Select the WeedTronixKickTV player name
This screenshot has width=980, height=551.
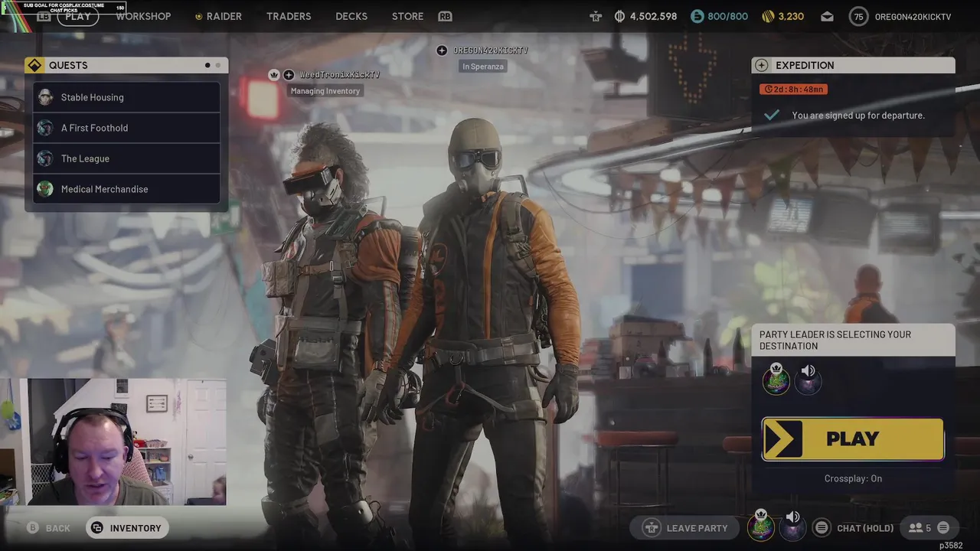pyautogui.click(x=339, y=74)
